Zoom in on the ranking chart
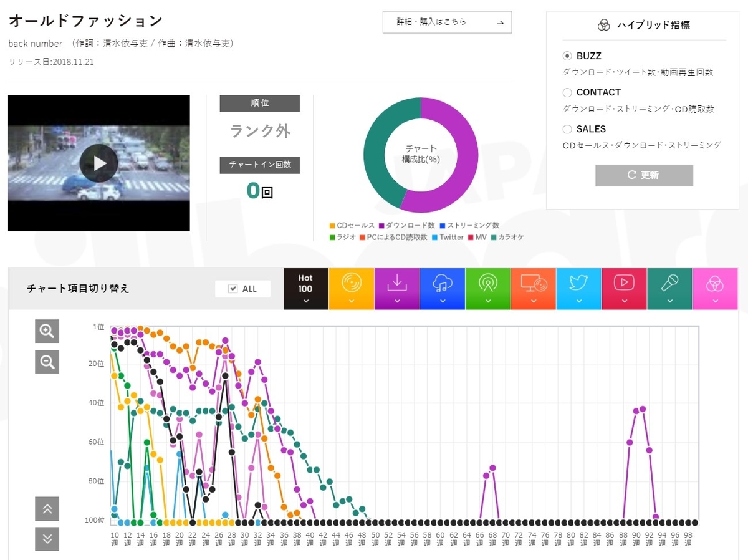 pyautogui.click(x=47, y=331)
